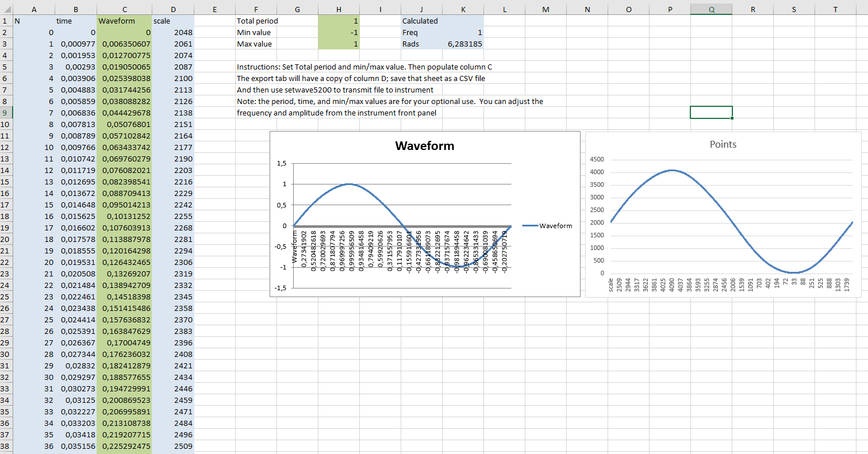Select the 'Total period' label cell
Screen dimensions: 868x454
pyautogui.click(x=256, y=21)
